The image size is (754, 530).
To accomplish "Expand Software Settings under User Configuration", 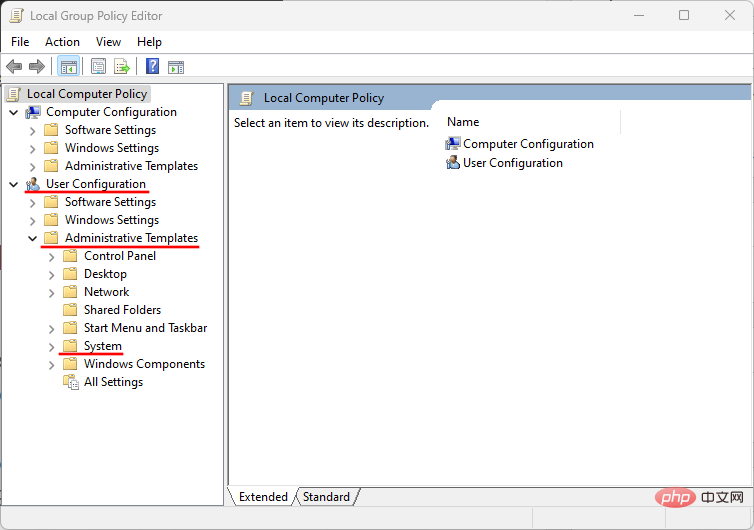I will (x=32, y=203).
